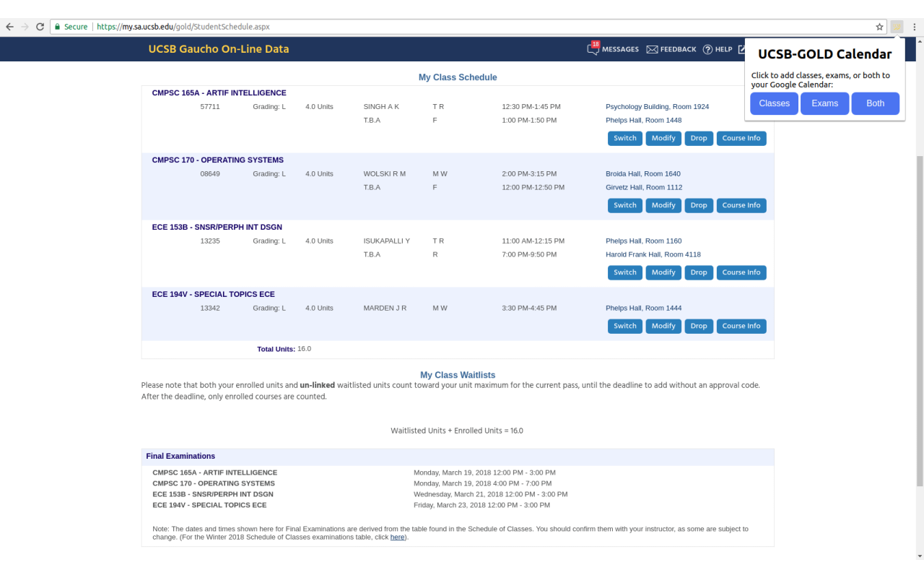The width and height of the screenshot is (924, 578).
Task: Click the browser back arrow
Action: pos(9,27)
